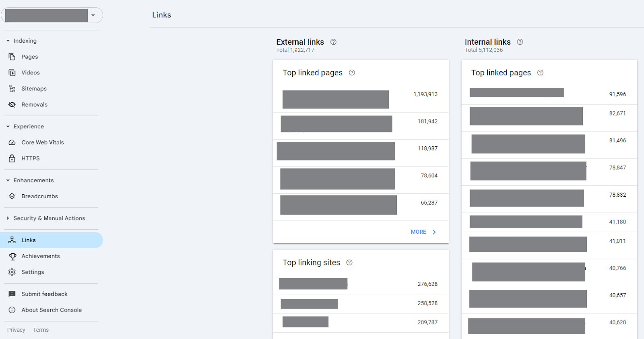Open Removals via its crossed-eye icon
The height and width of the screenshot is (339, 644).
(12, 105)
